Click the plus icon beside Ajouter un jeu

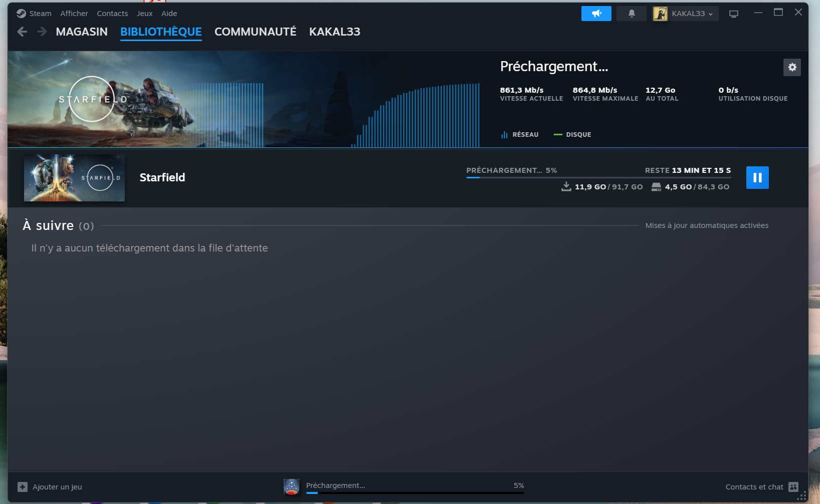23,487
